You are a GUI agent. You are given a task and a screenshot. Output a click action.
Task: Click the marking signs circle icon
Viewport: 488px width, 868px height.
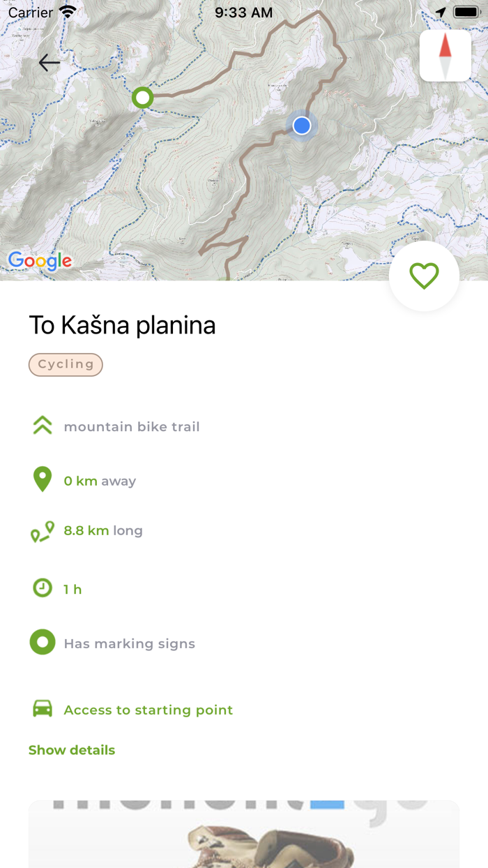pos(43,642)
